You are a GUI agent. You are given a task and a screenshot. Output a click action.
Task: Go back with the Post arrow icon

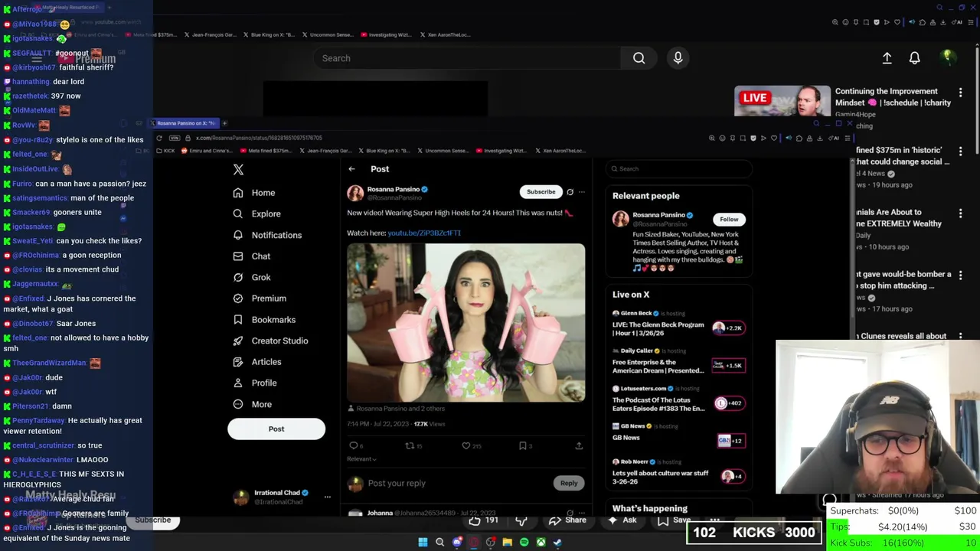pos(351,169)
